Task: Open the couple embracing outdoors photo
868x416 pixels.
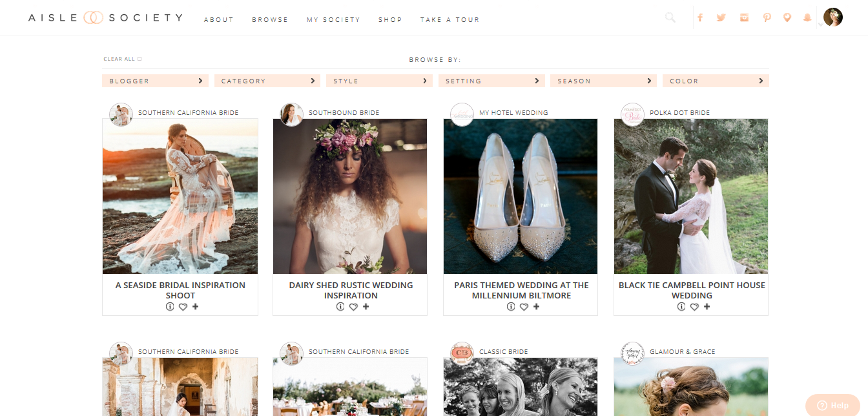Action: click(x=691, y=196)
